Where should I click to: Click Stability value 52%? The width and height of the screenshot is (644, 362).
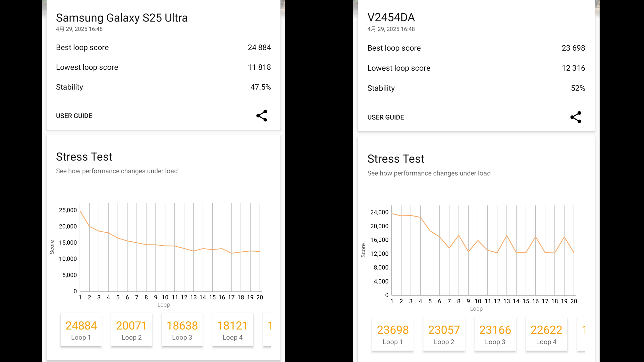[578, 88]
